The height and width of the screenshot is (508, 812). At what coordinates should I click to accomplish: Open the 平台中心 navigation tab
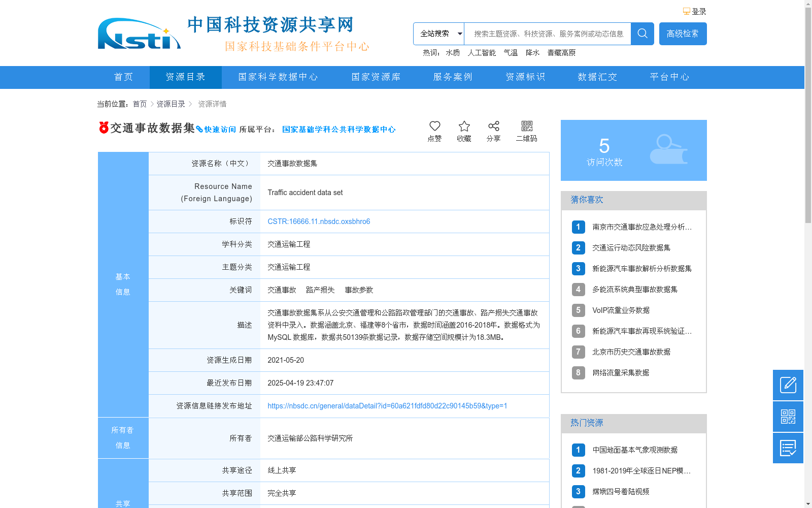coord(670,77)
